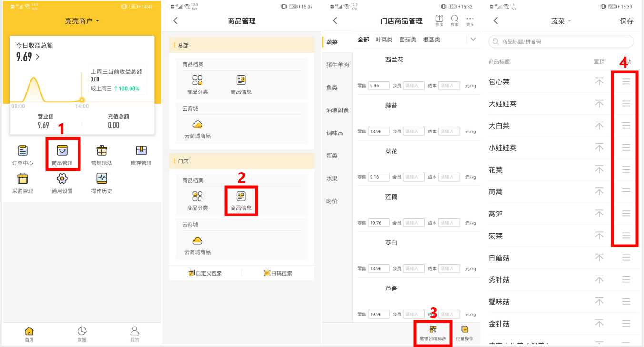Focus 蒜苔 会员 price field
Image resolution: width=644 pixels, height=347 pixels.
414,131
